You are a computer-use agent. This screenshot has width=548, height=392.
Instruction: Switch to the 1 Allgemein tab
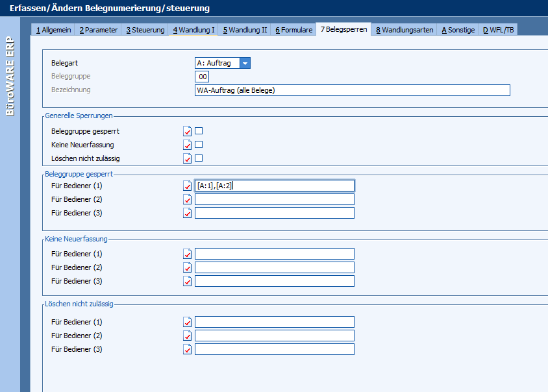53,30
